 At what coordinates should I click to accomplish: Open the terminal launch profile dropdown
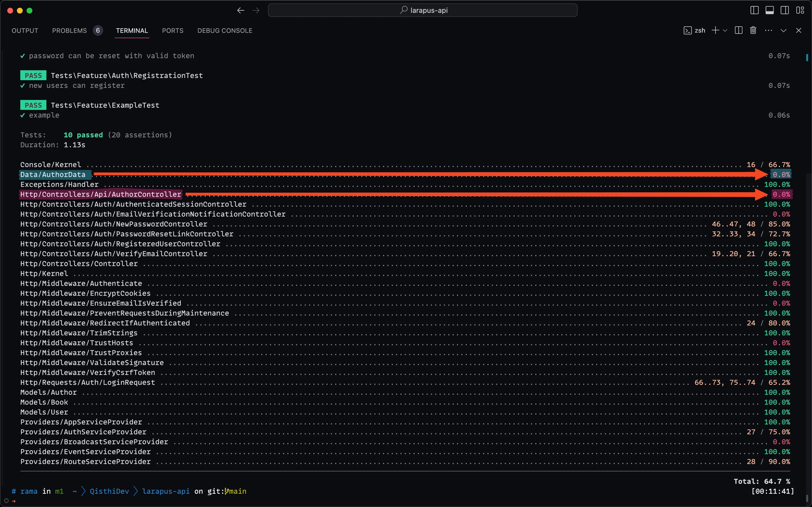(x=725, y=30)
